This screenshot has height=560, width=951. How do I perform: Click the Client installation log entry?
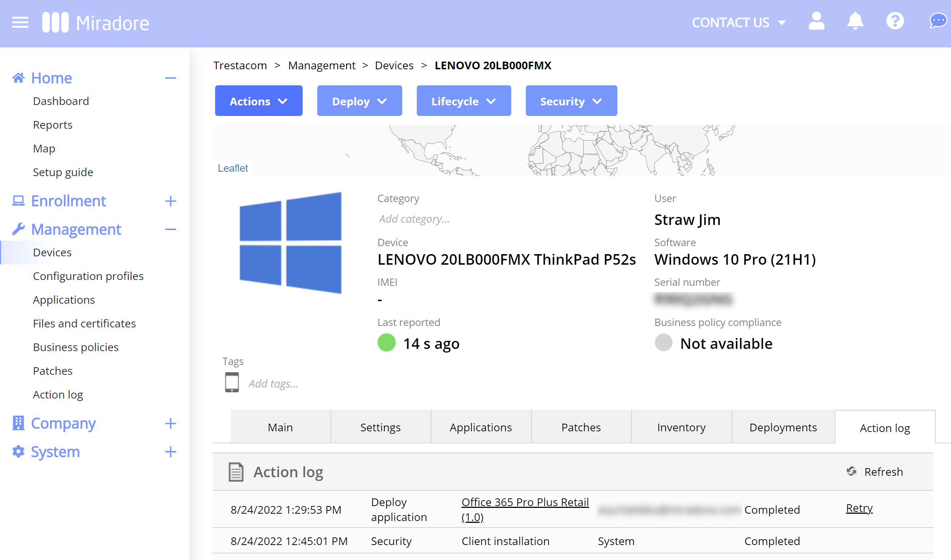click(505, 541)
